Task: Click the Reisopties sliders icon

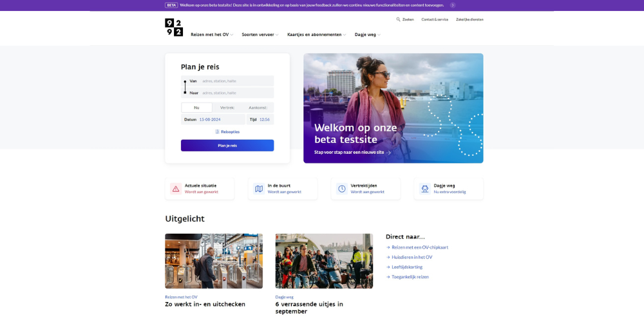Action: coord(218,132)
